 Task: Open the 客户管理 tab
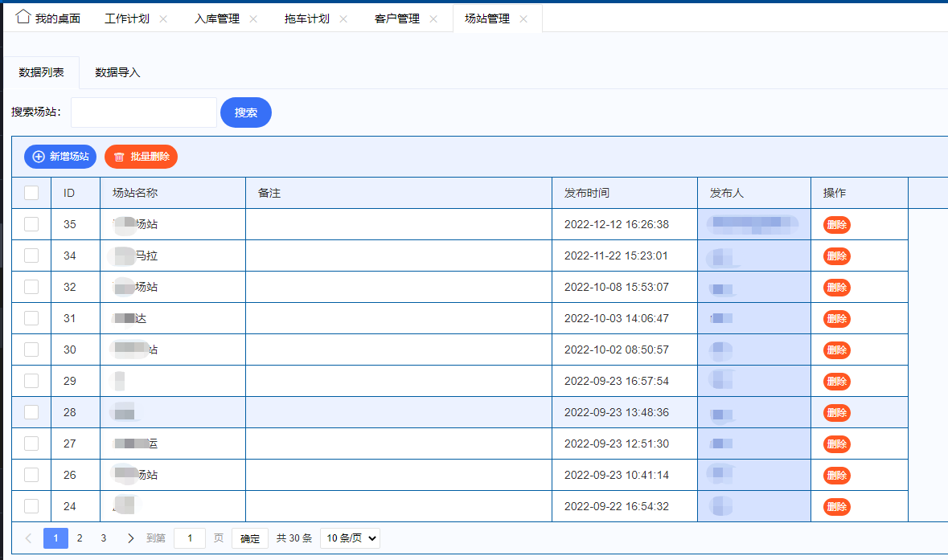click(x=397, y=18)
